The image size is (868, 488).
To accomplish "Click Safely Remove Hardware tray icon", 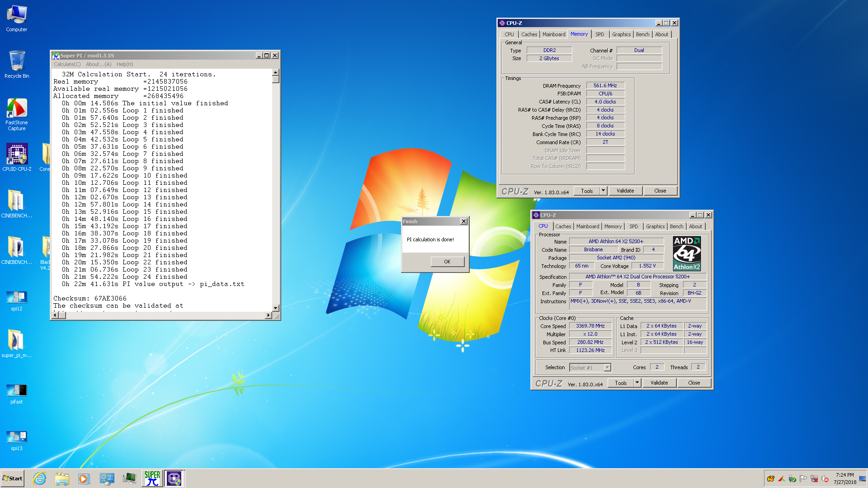I will 793,479.
